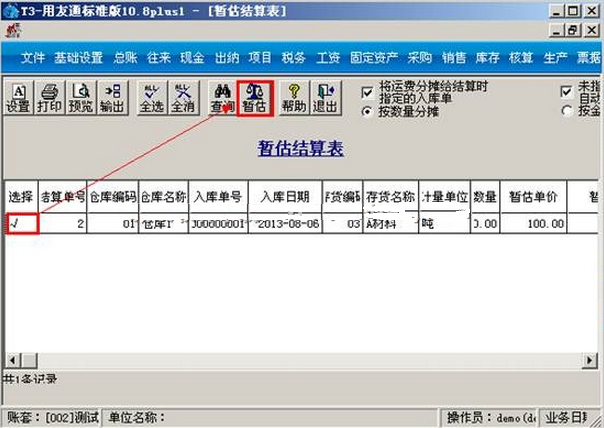The width and height of the screenshot is (604, 428).
Task: Click the 打印 (Print) toolbar icon
Action: (48, 98)
